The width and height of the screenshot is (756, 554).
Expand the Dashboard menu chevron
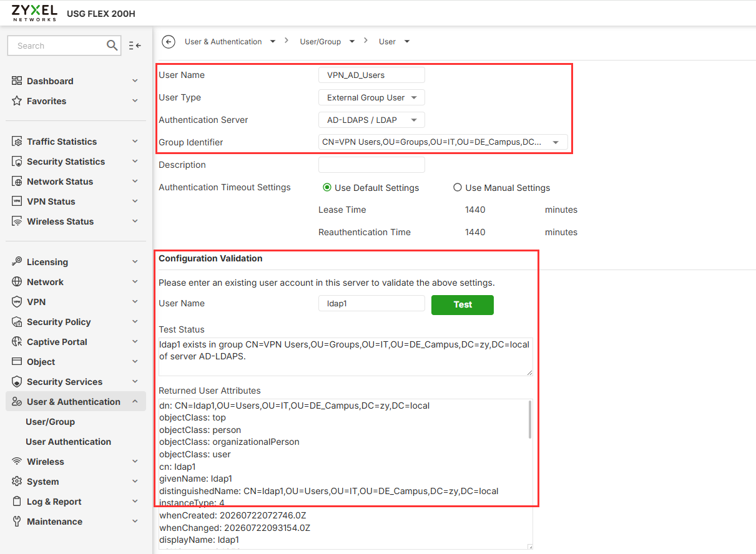135,81
